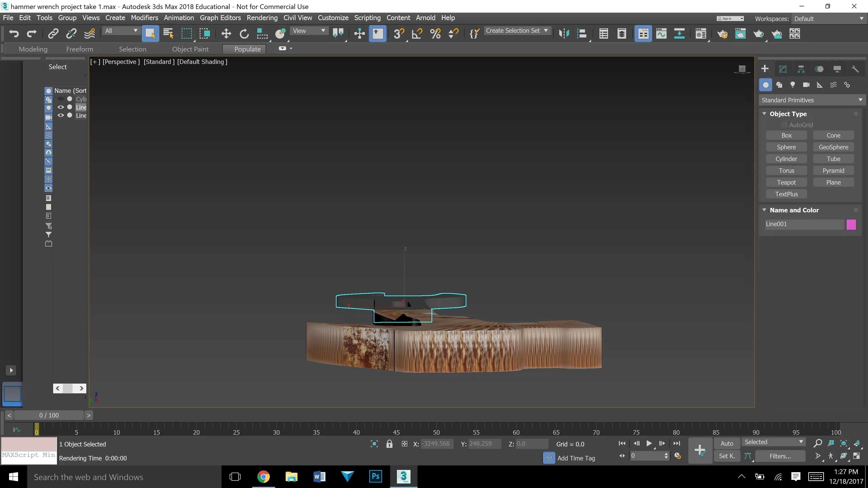Open the Select by Name dialog

click(168, 33)
